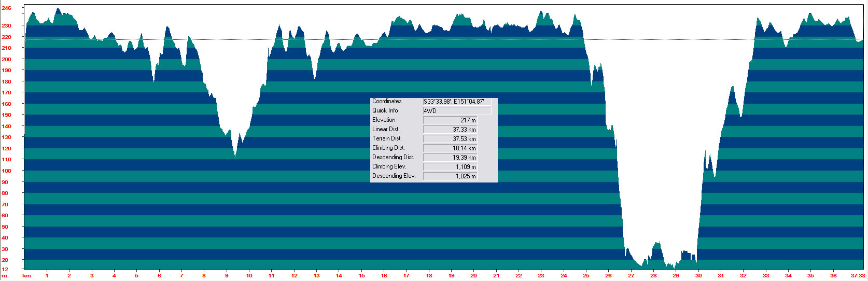868x281 pixels.
Task: Select the Climbing Dist. value 18.14 km
Action: tap(450, 148)
